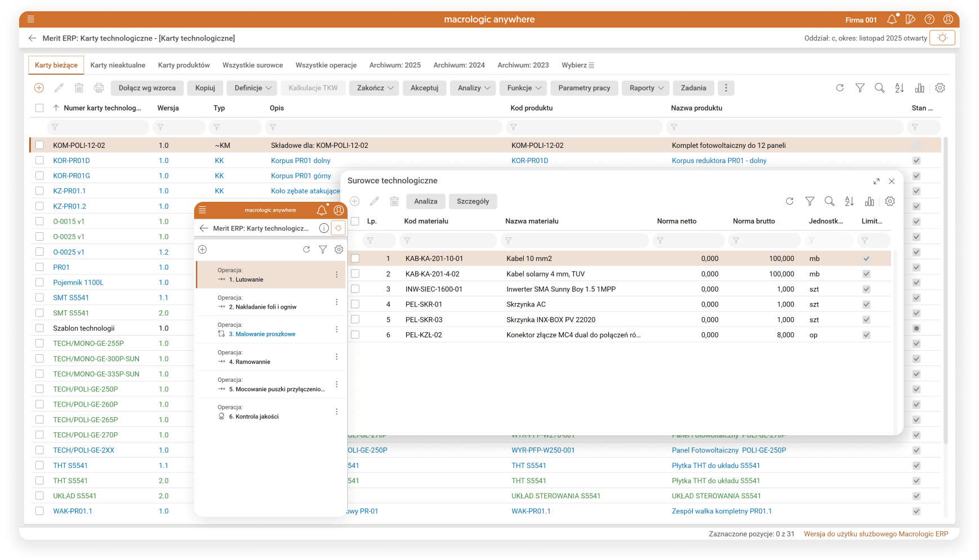979x560 pixels.
Task: Click the help question mark icon
Action: click(929, 20)
